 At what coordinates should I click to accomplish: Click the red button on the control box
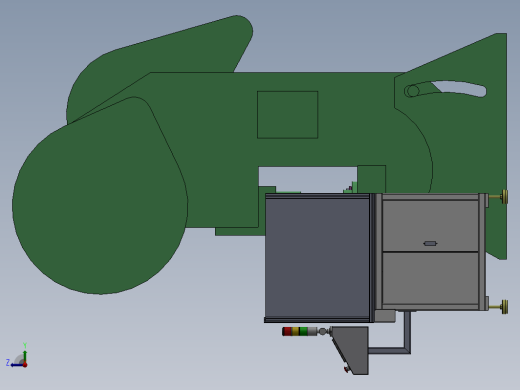point(347,369)
